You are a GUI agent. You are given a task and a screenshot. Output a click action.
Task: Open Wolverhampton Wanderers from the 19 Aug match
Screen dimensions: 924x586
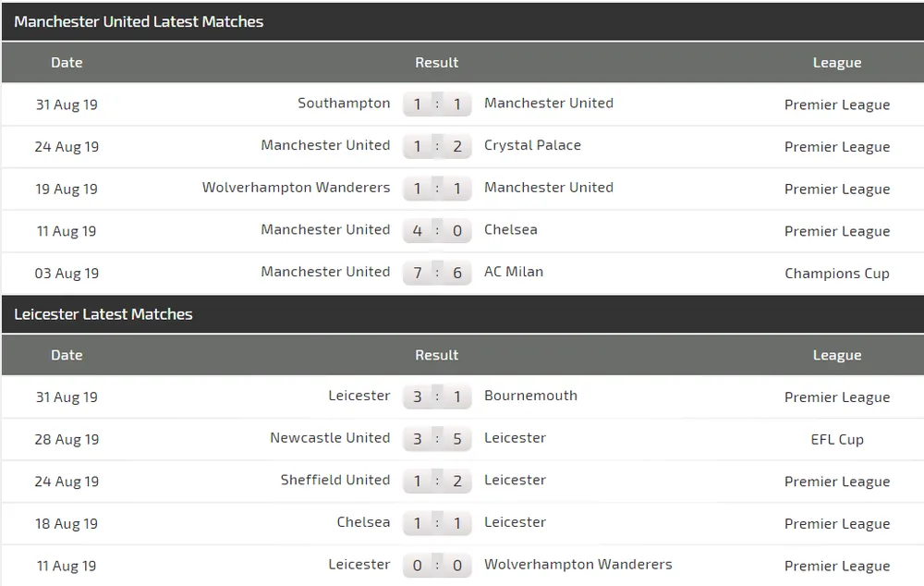(x=296, y=188)
